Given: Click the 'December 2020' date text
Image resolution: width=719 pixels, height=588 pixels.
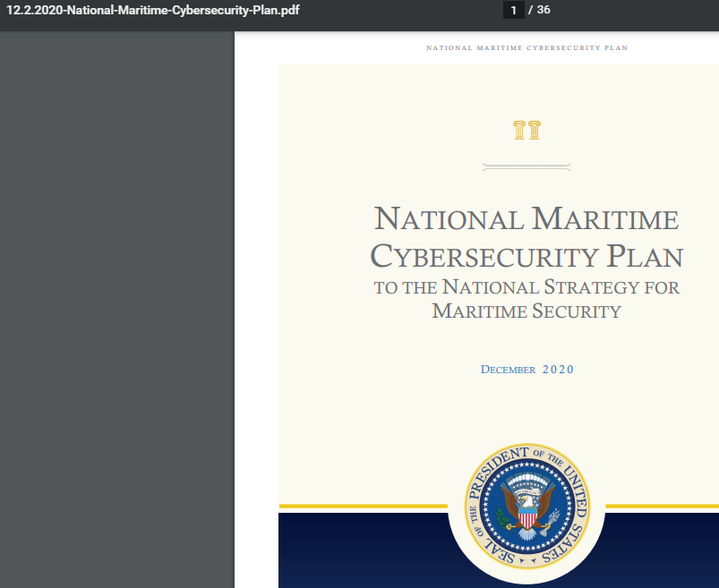Looking at the screenshot, I should click(526, 370).
